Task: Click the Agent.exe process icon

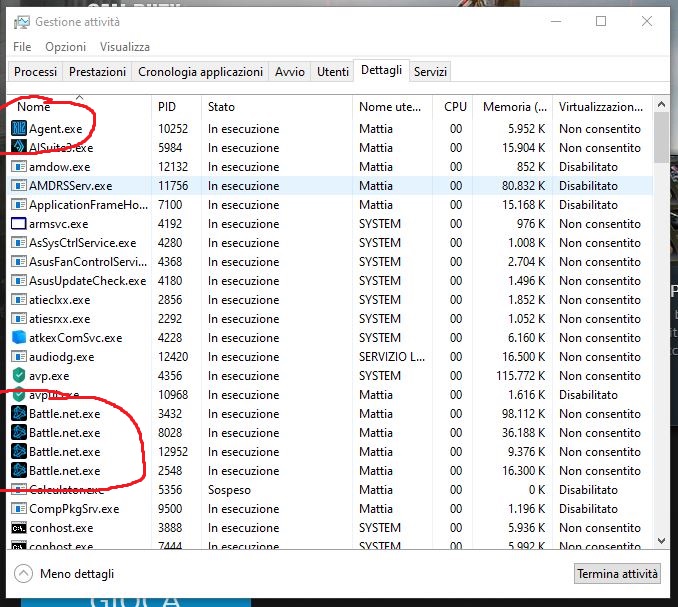Action: (19, 128)
